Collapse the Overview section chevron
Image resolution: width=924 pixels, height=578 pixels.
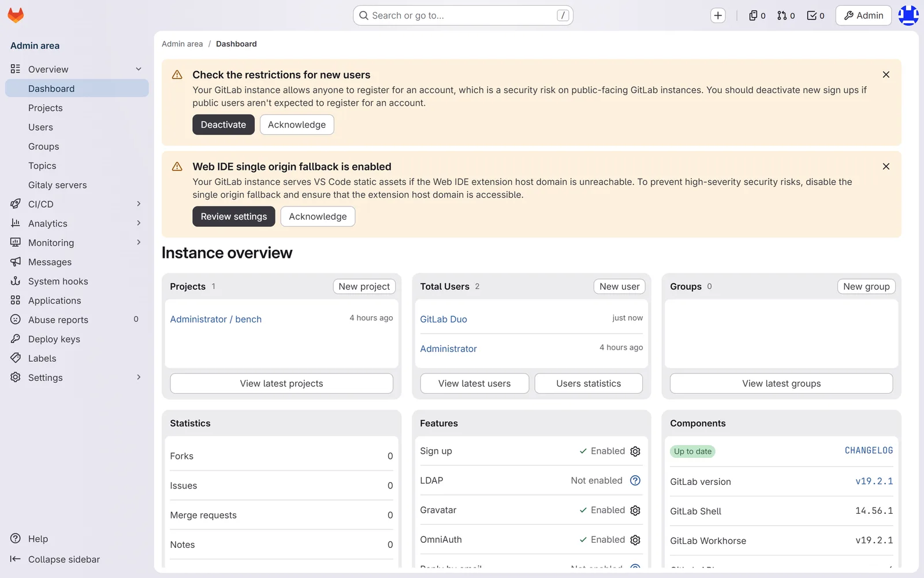(139, 69)
